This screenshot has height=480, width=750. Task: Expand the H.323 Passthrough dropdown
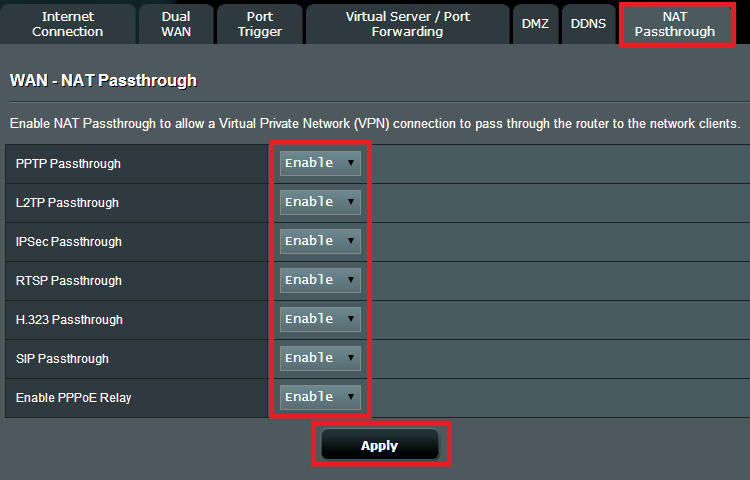(x=320, y=319)
